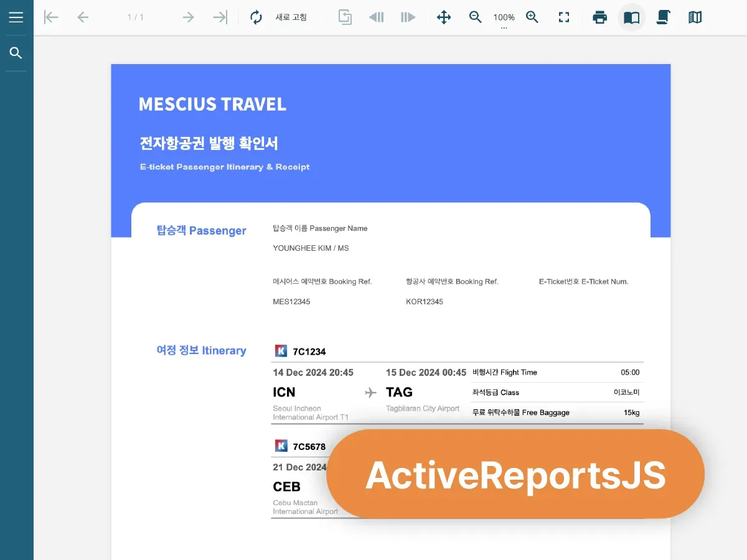747x560 pixels.
Task: Click the 탑승객 Passenger section label
Action: tap(202, 231)
